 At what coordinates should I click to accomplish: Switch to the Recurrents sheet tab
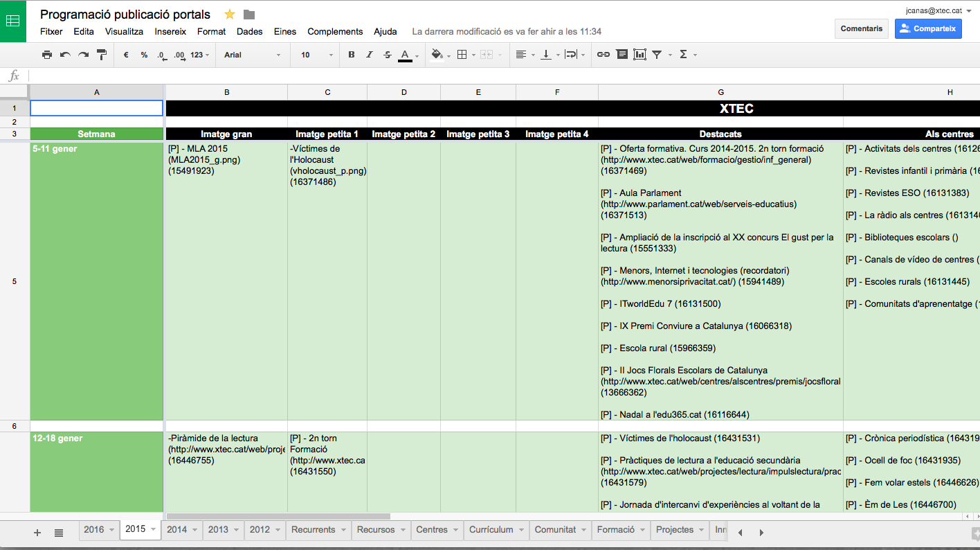point(314,530)
